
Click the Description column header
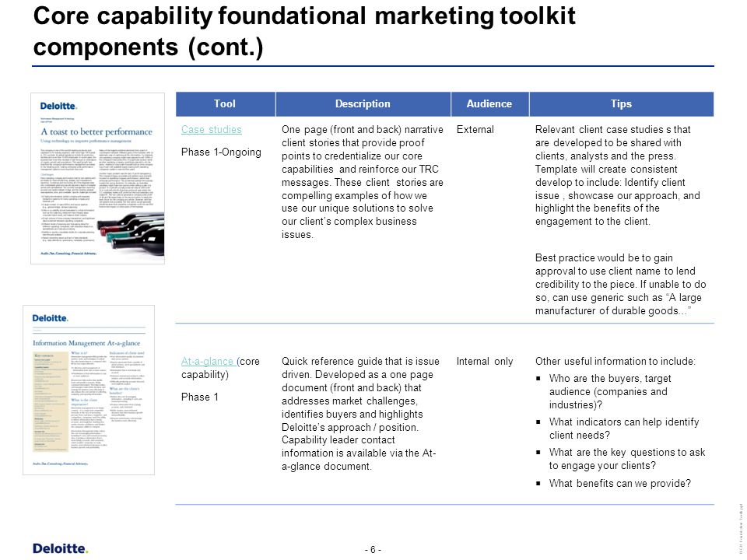point(363,103)
